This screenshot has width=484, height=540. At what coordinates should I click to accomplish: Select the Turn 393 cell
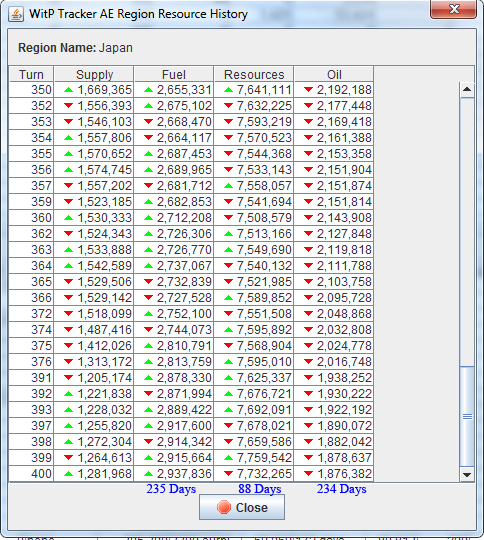pos(31,410)
